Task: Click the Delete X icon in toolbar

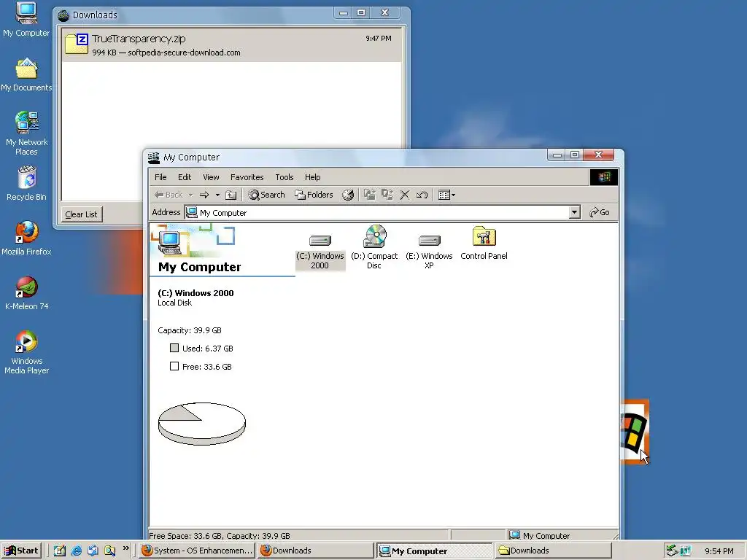Action: pos(404,195)
